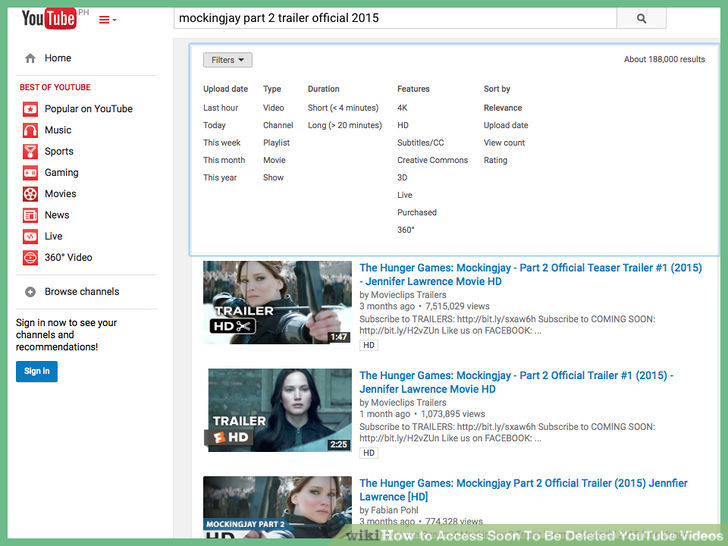
Task: Filter by 3D feature
Action: point(402,177)
